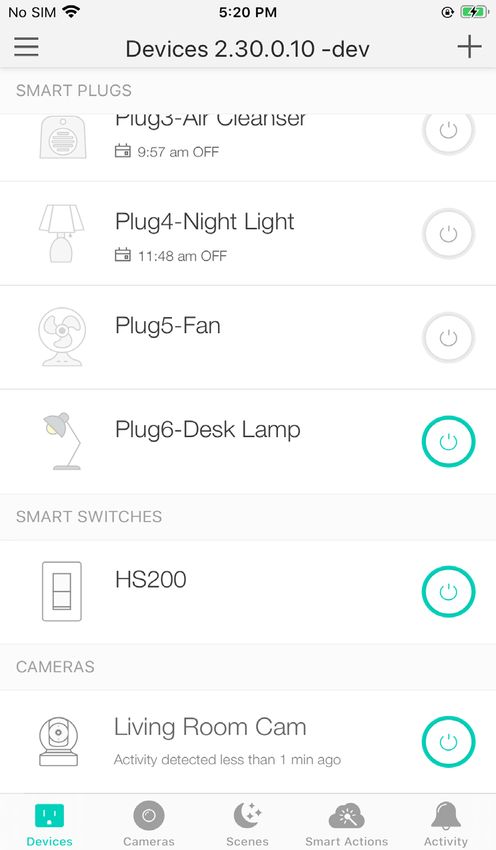
Task: Tap the Plug6-Desk Lamp icon
Action: 62,441
